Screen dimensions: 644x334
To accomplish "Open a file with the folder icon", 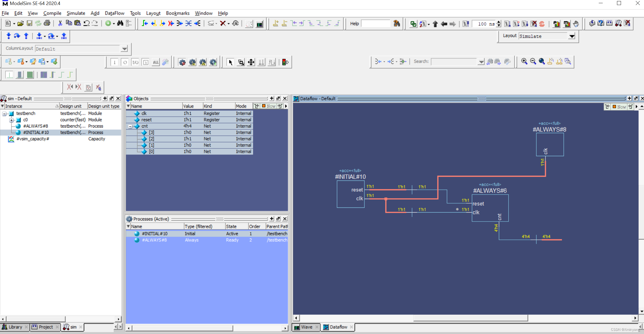I will pos(20,24).
